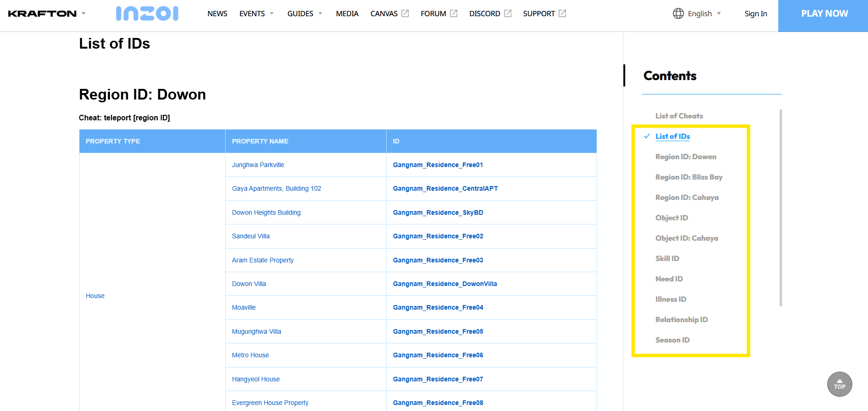The width and height of the screenshot is (868, 411).
Task: Open the MEDIA menu item
Action: click(347, 13)
